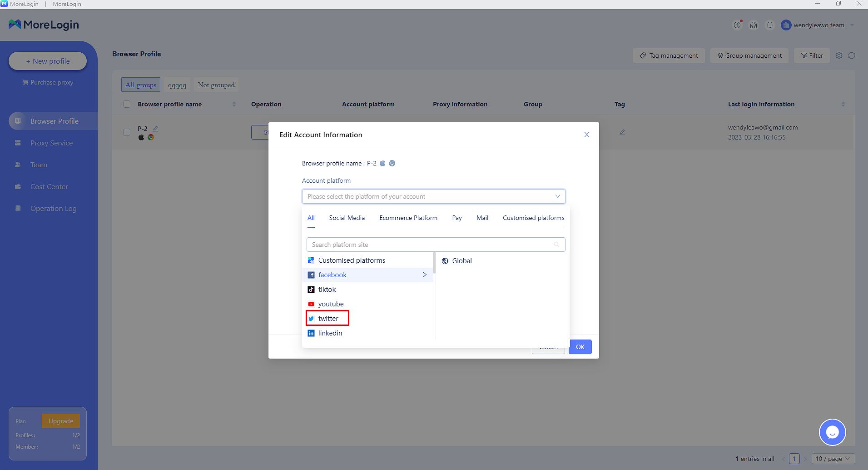Image resolution: width=868 pixels, height=470 pixels.
Task: Click the wendyleawo@gmail.com login entry
Action: [763, 127]
